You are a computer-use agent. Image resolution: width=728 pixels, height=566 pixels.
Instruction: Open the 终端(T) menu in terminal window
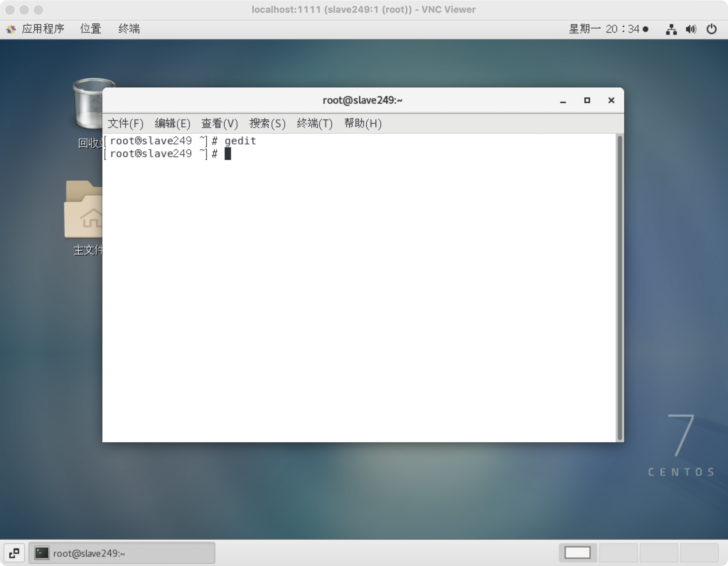point(315,123)
